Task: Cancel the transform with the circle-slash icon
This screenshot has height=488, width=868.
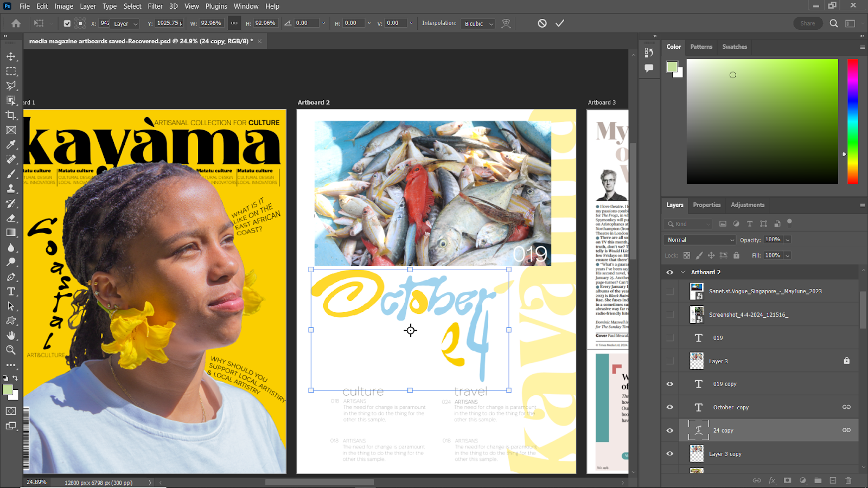Action: 542,23
